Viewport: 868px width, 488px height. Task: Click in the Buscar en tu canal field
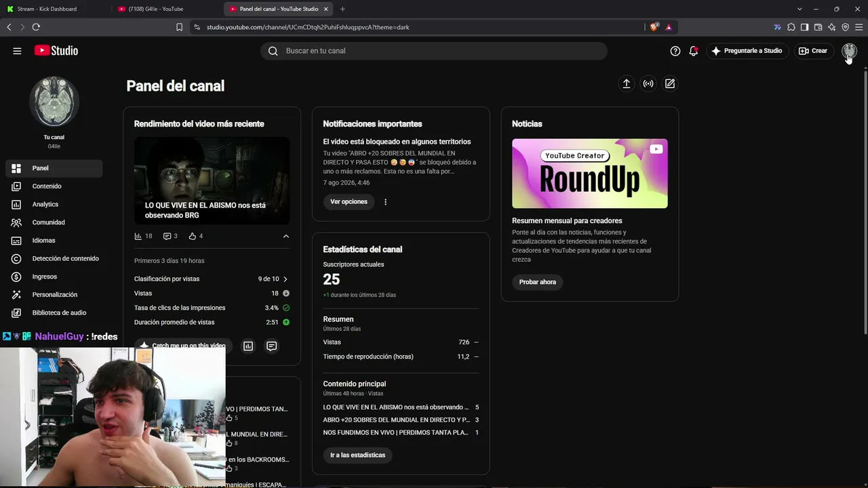point(434,51)
